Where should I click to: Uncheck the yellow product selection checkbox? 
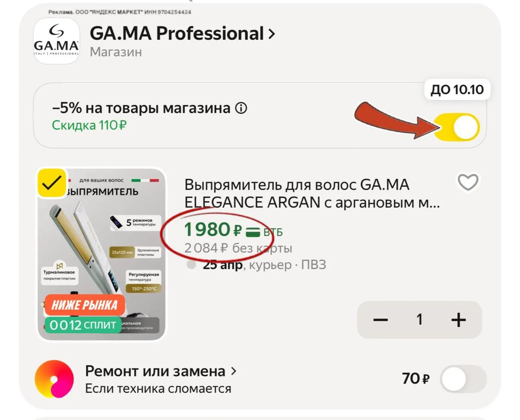point(52,183)
